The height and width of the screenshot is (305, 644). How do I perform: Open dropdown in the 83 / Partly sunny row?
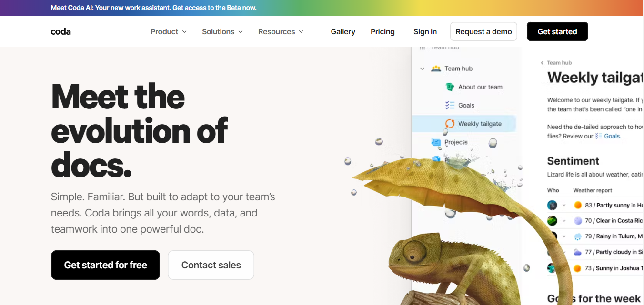click(564, 205)
